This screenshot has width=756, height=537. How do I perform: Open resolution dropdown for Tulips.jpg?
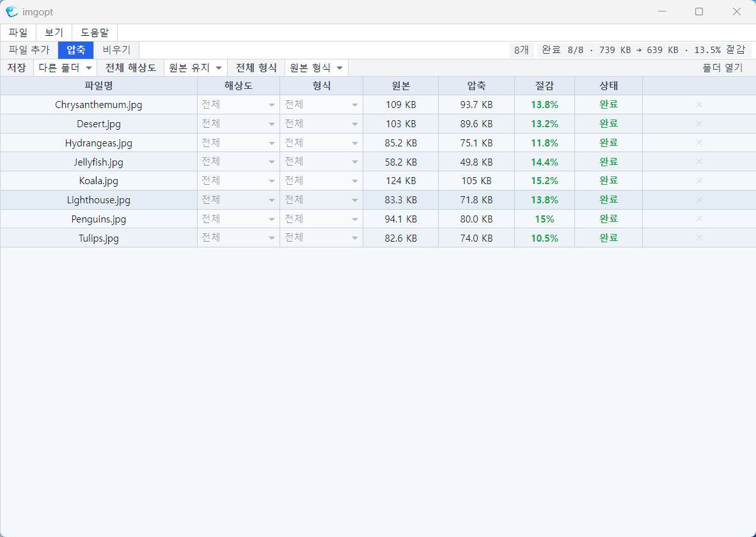(x=238, y=238)
